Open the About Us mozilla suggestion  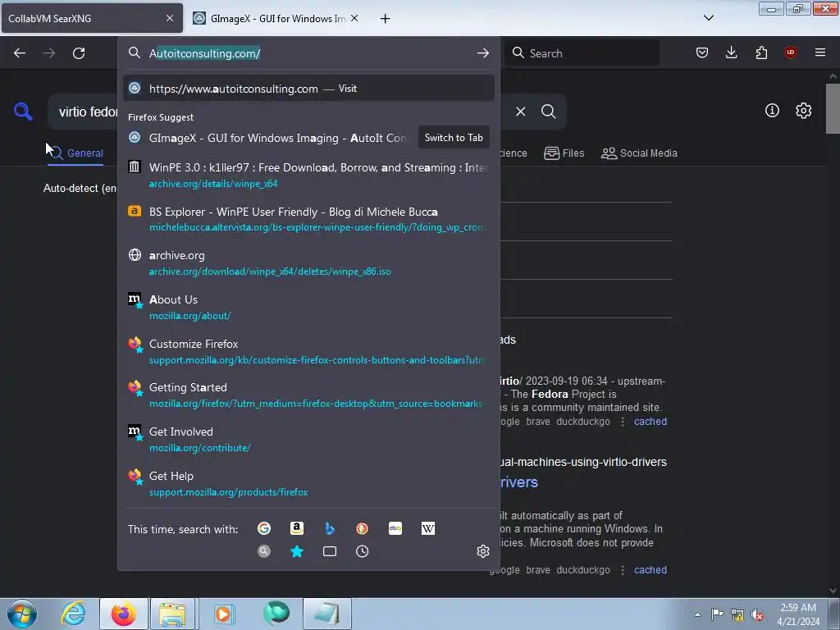[308, 307]
